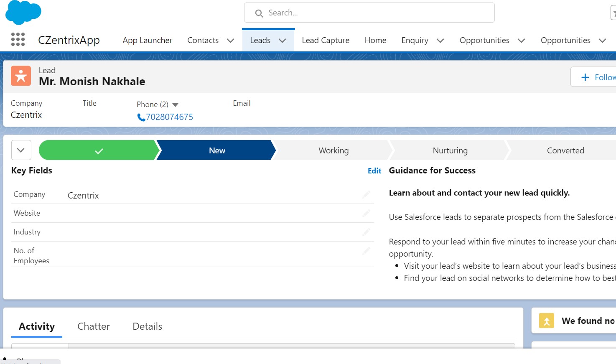Click the phone call icon beside 7028074675
This screenshot has width=616, height=364.
coord(141,117)
